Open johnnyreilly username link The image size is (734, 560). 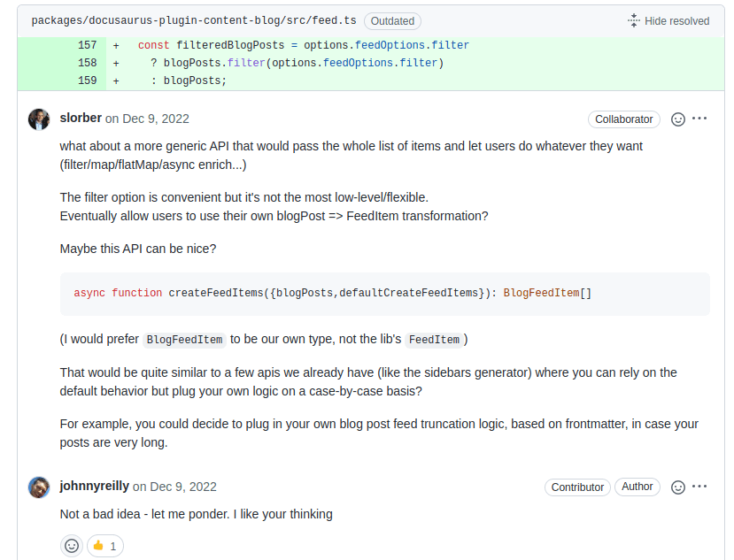94,486
